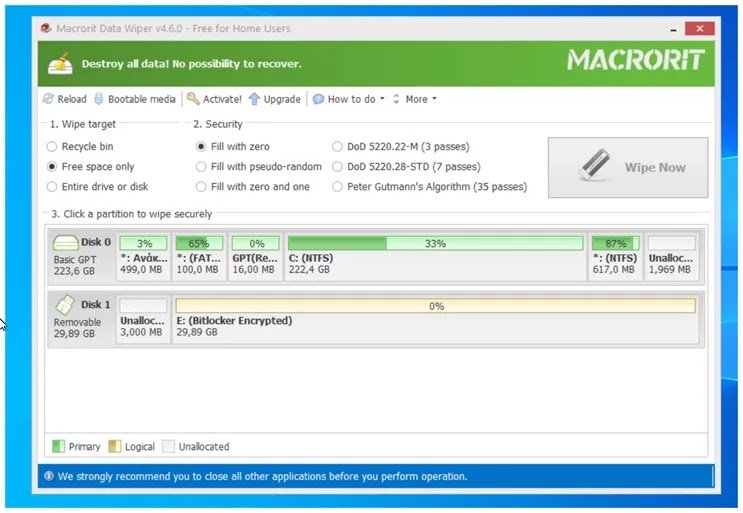The height and width of the screenshot is (513, 743).
Task: Click the info icon in the status bar
Action: [49, 476]
